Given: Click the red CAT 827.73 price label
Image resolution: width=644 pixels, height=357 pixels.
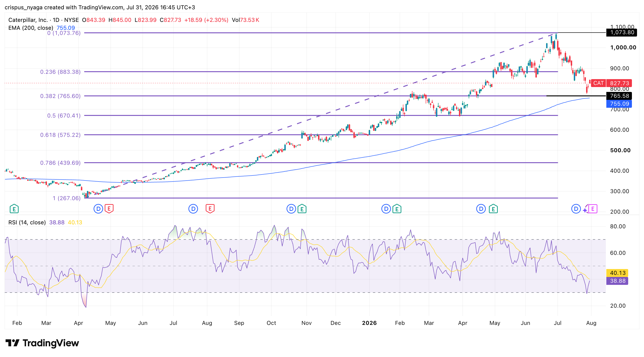Looking at the screenshot, I should pyautogui.click(x=611, y=83).
